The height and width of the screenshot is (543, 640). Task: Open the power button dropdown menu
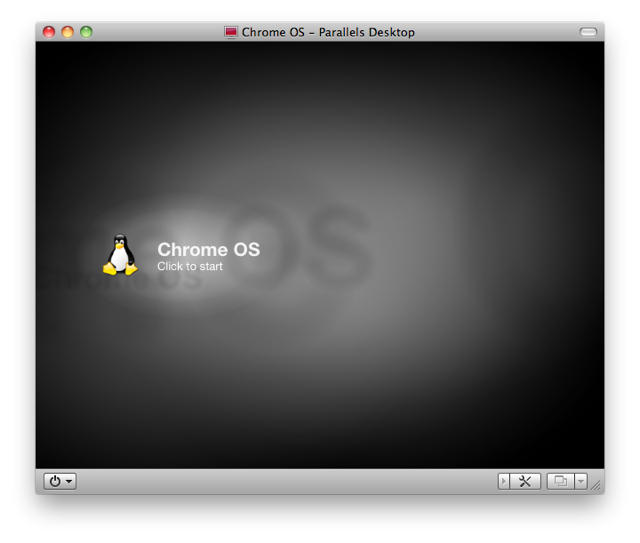point(60,481)
